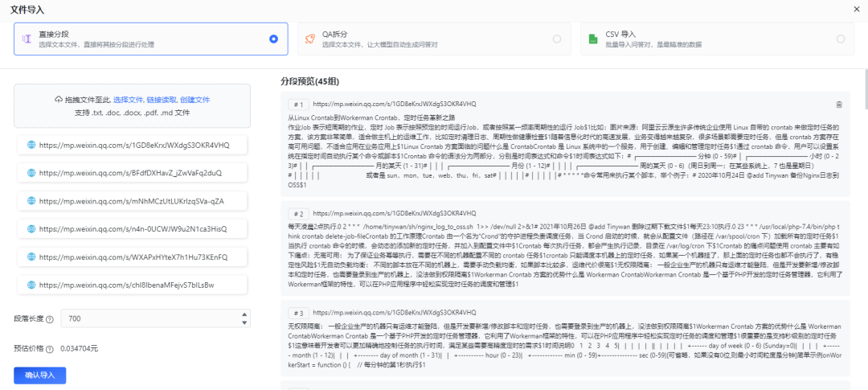Click the # 3 segment number badge
This screenshot has width=868, height=390.
[x=299, y=313]
